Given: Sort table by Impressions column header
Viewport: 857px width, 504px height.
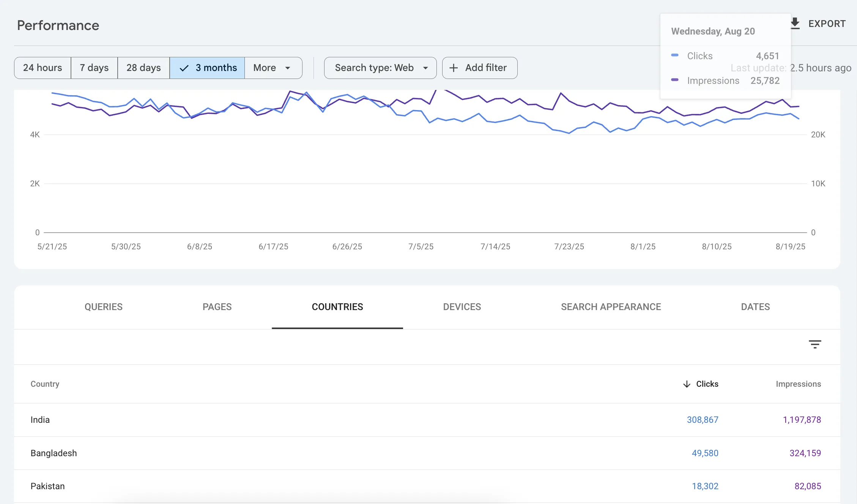Looking at the screenshot, I should point(798,384).
